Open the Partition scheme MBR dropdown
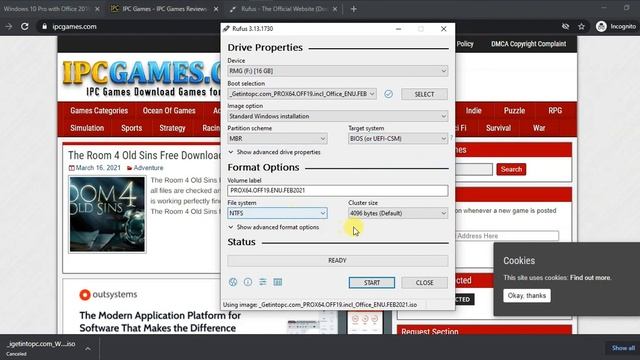This screenshot has width=640, height=360. tap(277, 139)
